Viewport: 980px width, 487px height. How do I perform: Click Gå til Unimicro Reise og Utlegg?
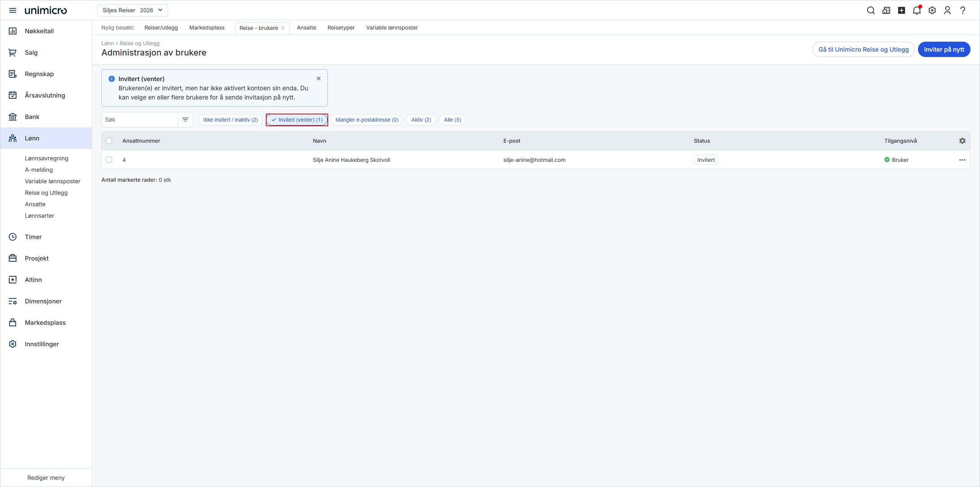click(x=863, y=49)
